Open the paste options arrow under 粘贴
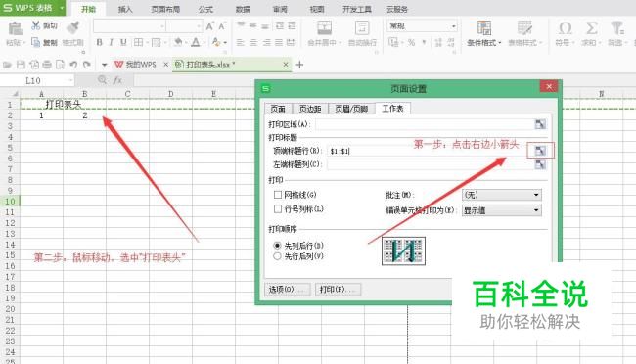Image resolution: width=636 pixels, height=364 pixels. point(23,43)
